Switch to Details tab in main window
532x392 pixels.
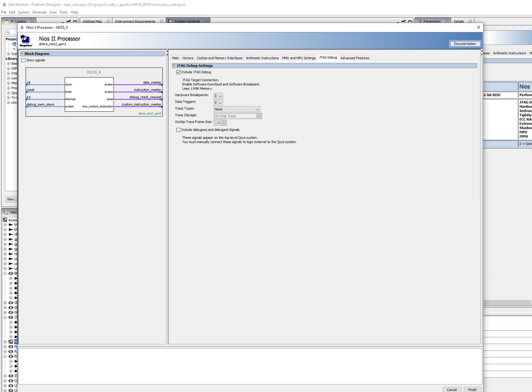(459, 21)
